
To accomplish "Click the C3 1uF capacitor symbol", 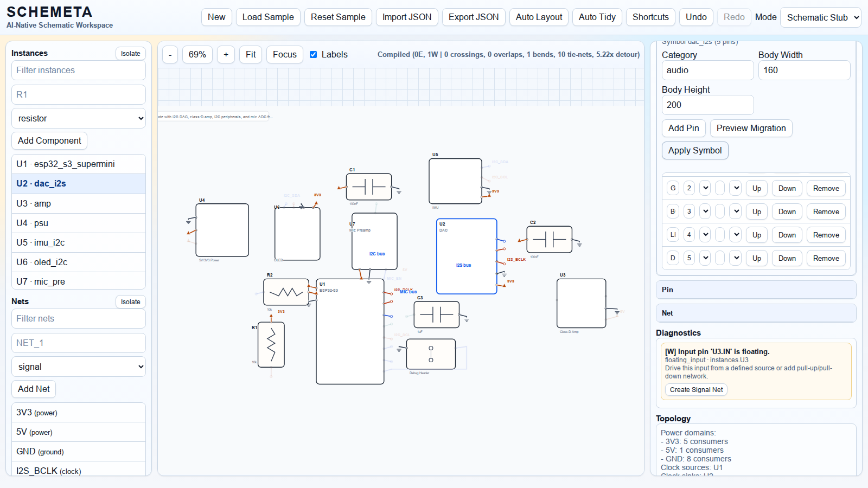I will tap(436, 314).
